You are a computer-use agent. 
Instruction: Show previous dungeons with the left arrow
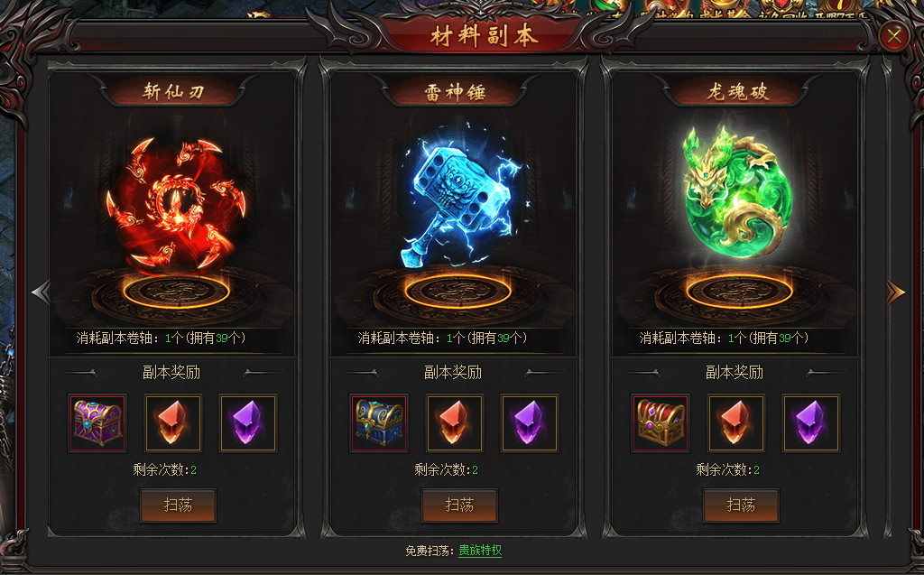click(x=42, y=292)
